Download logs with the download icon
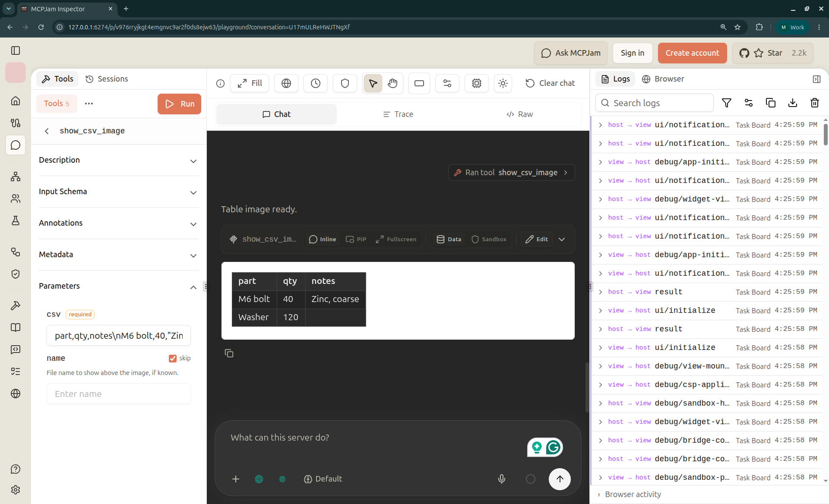Viewport: 829px width, 504px height. (793, 103)
